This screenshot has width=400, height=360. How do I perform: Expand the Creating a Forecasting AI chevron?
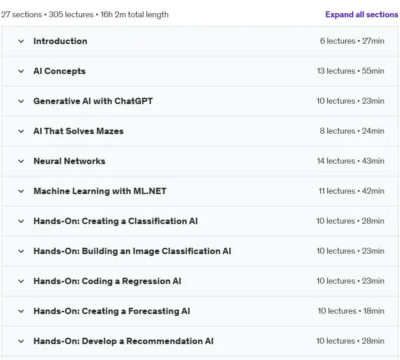pyautogui.click(x=21, y=311)
